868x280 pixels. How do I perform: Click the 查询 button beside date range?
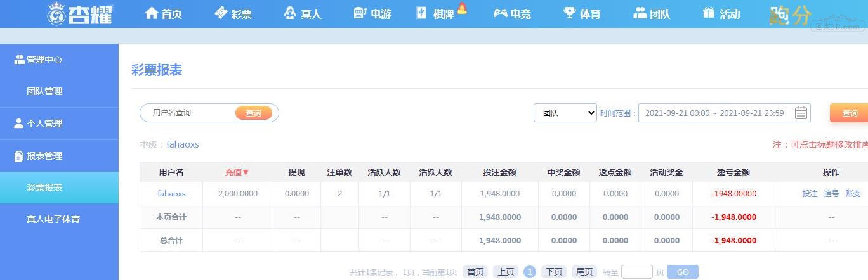(849, 113)
